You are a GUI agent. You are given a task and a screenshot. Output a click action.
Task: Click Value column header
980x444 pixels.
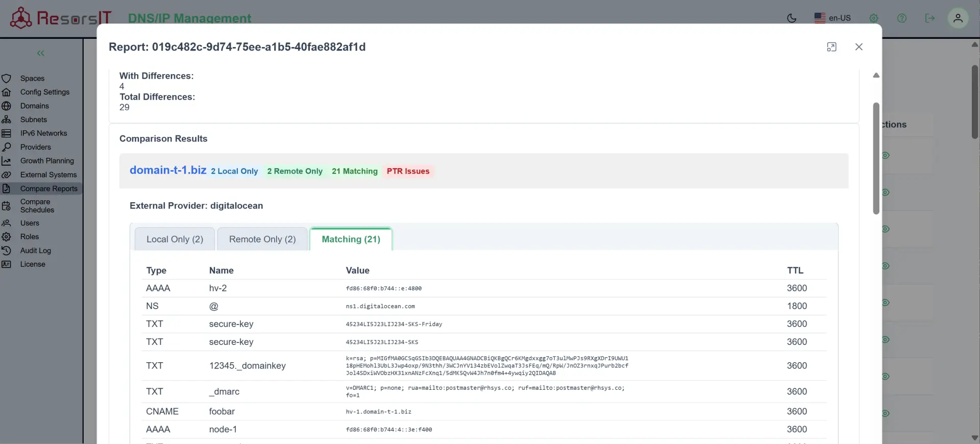(357, 270)
